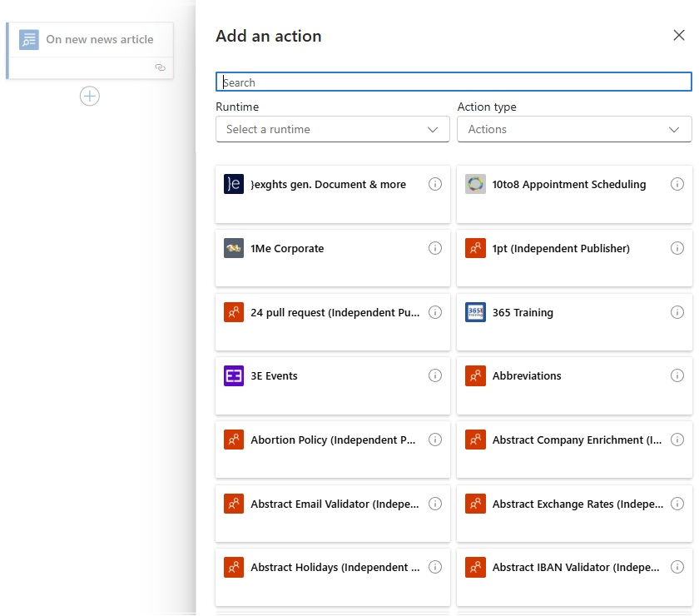Choose 24 pull request connector

[333, 322]
